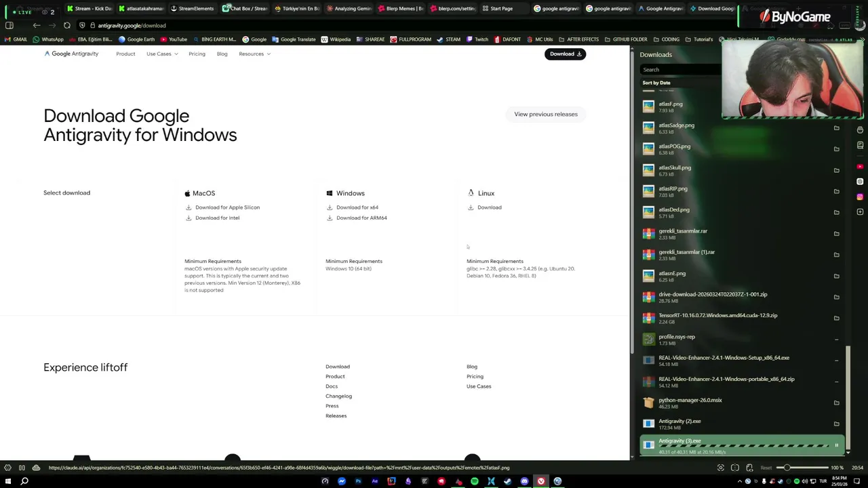
Task: Click the Downloads panel search field
Action: 680,70
